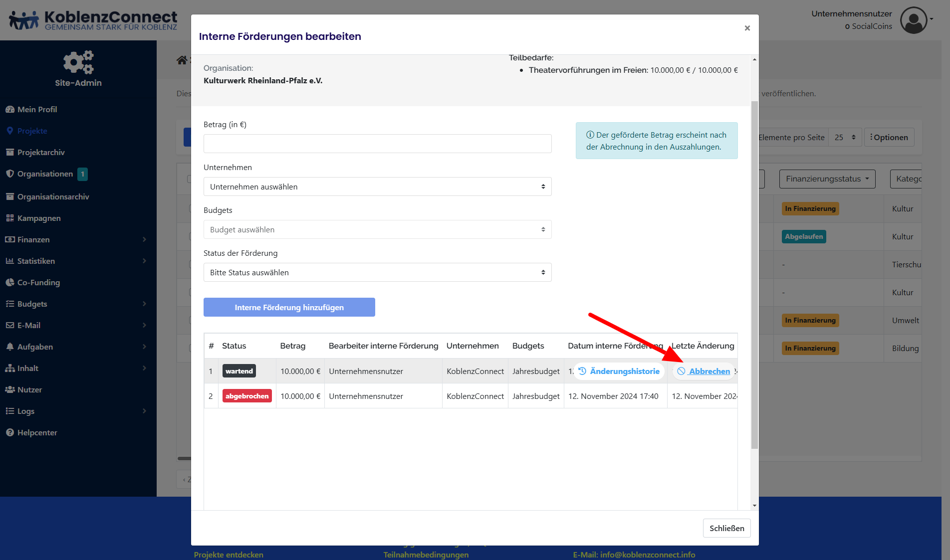Click the Nutzer people icon
950x560 pixels.
(x=9, y=389)
